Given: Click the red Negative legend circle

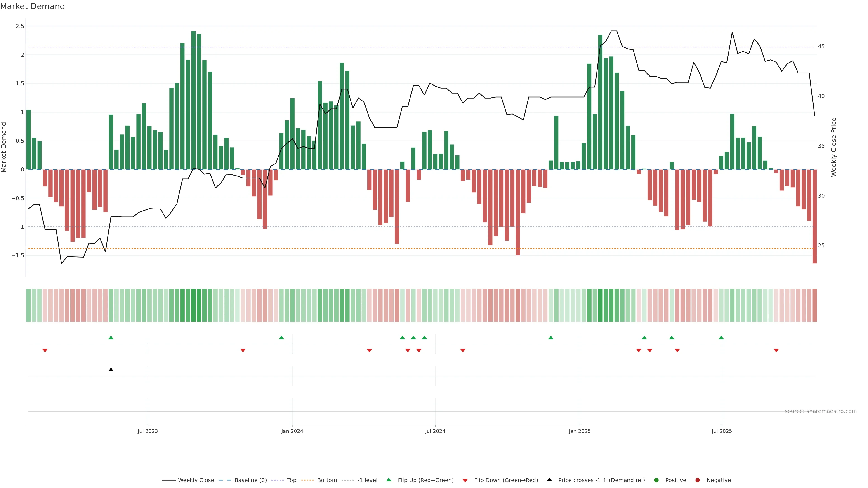Looking at the screenshot, I should (698, 480).
